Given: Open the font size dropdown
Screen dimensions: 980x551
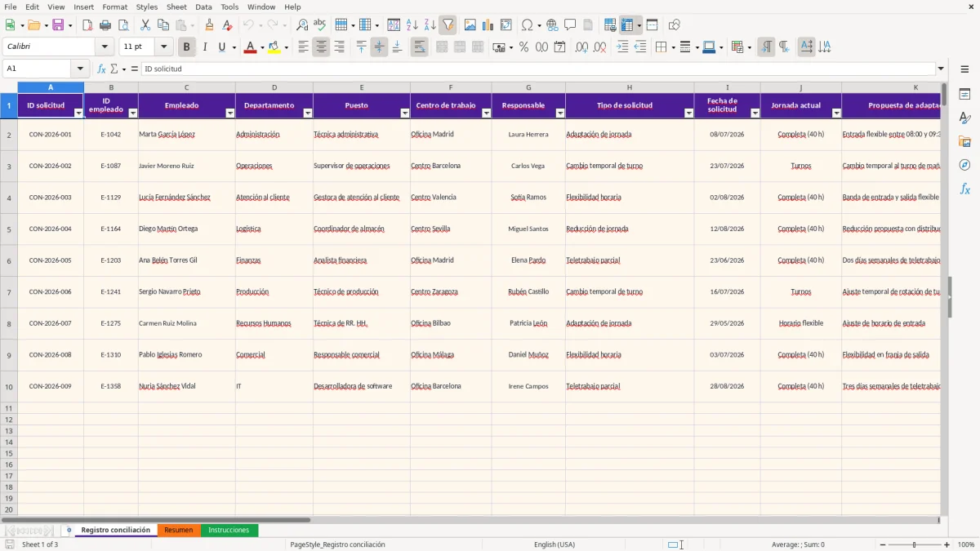Looking at the screenshot, I should (163, 47).
